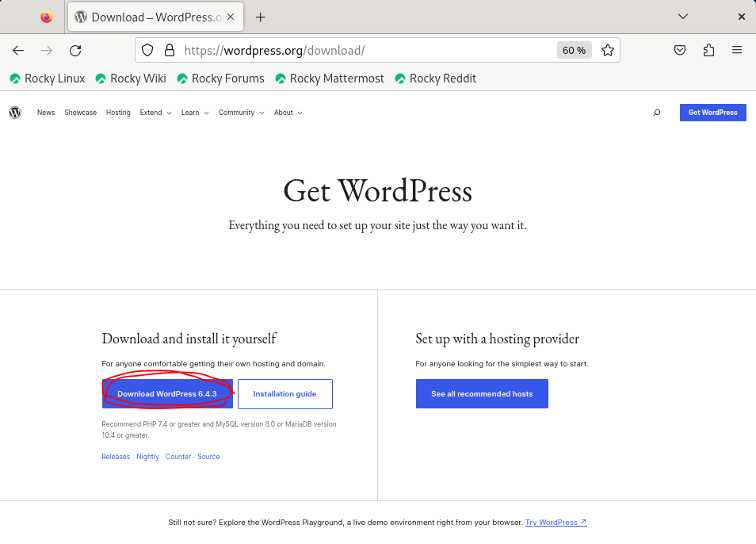Open Rocky Linux bookmark

[x=48, y=79]
